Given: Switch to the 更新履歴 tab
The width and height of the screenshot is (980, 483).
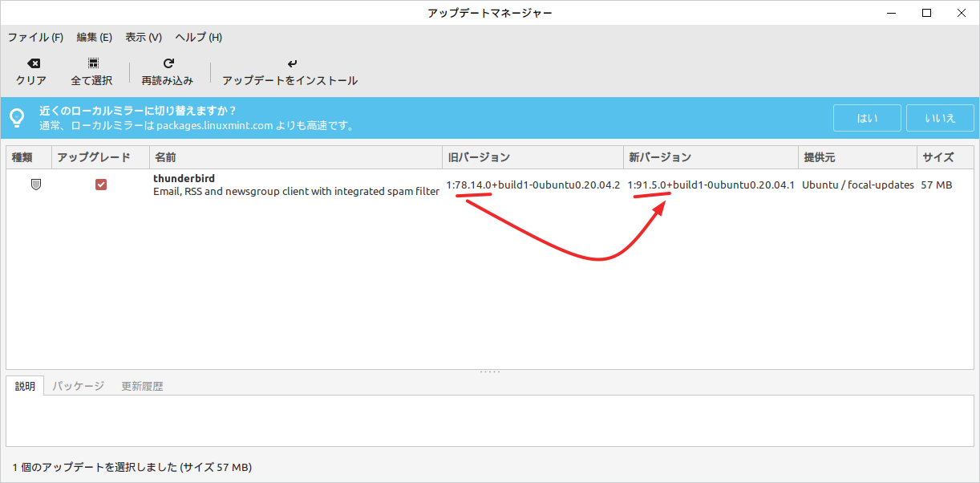Looking at the screenshot, I should coord(142,386).
